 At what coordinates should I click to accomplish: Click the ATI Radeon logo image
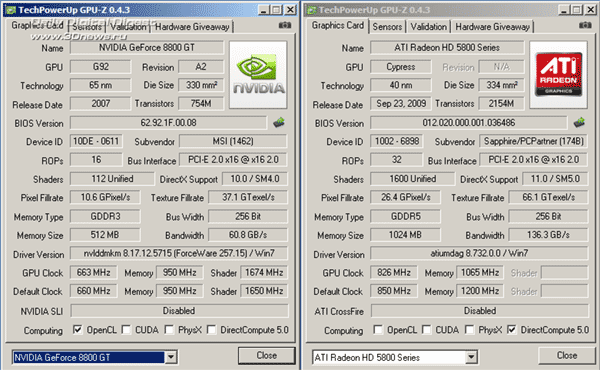[559, 75]
